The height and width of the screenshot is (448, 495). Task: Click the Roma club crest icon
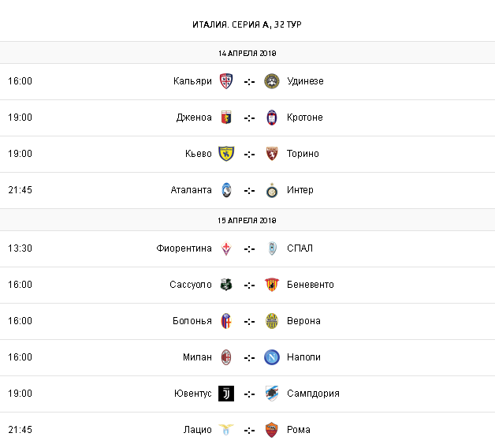[x=272, y=430]
